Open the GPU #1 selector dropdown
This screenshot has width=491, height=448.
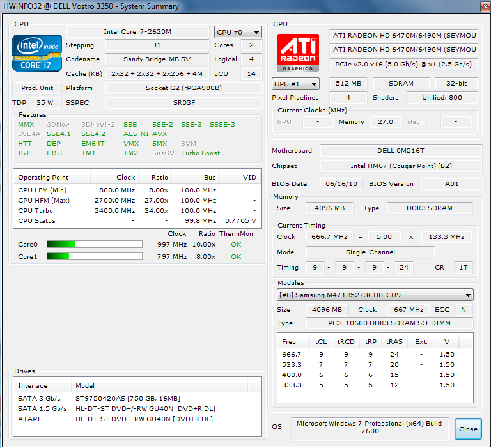295,84
